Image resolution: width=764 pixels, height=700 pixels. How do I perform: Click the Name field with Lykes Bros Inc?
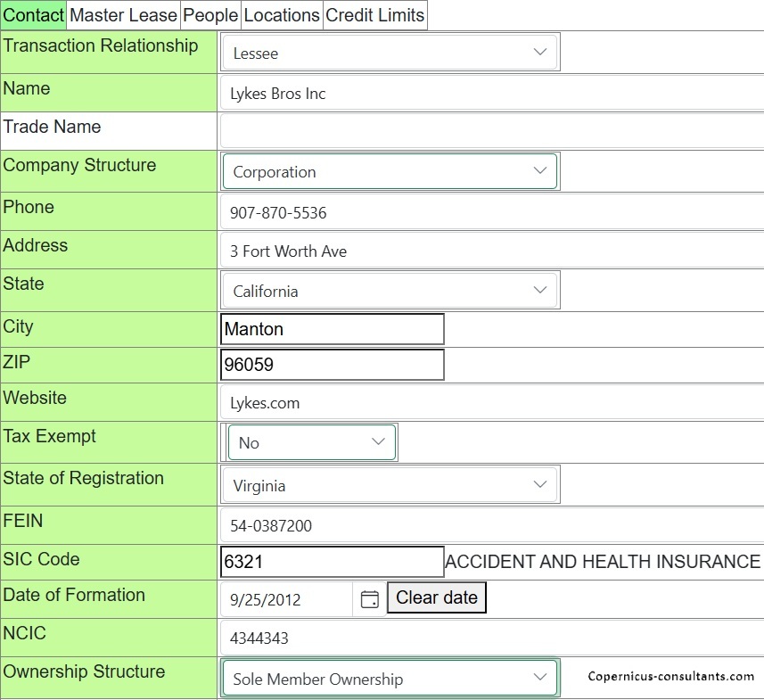coord(490,94)
